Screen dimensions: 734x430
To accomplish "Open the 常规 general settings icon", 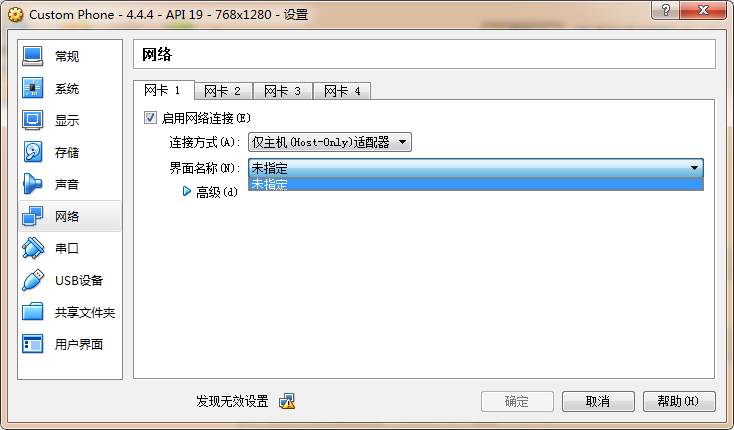I will (32, 56).
